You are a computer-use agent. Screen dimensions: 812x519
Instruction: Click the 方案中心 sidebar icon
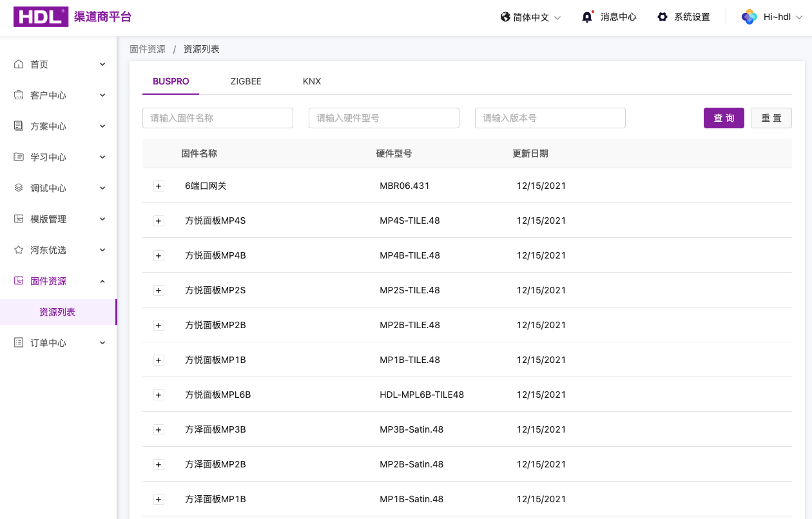(x=19, y=126)
